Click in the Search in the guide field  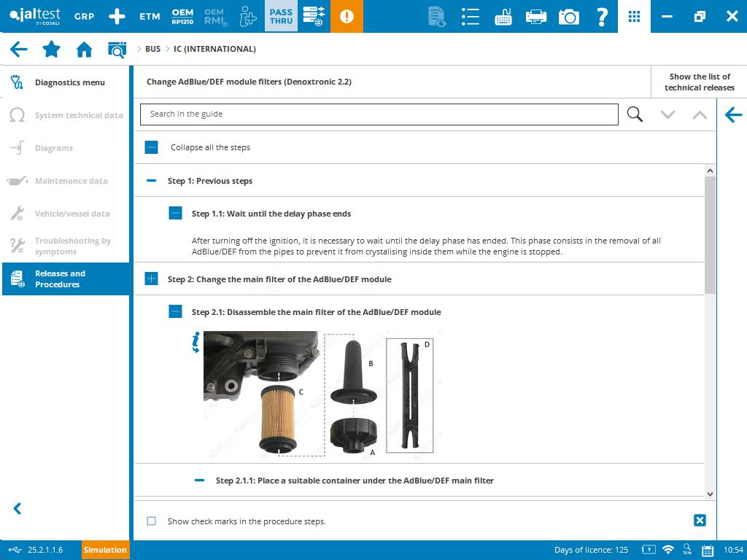379,114
